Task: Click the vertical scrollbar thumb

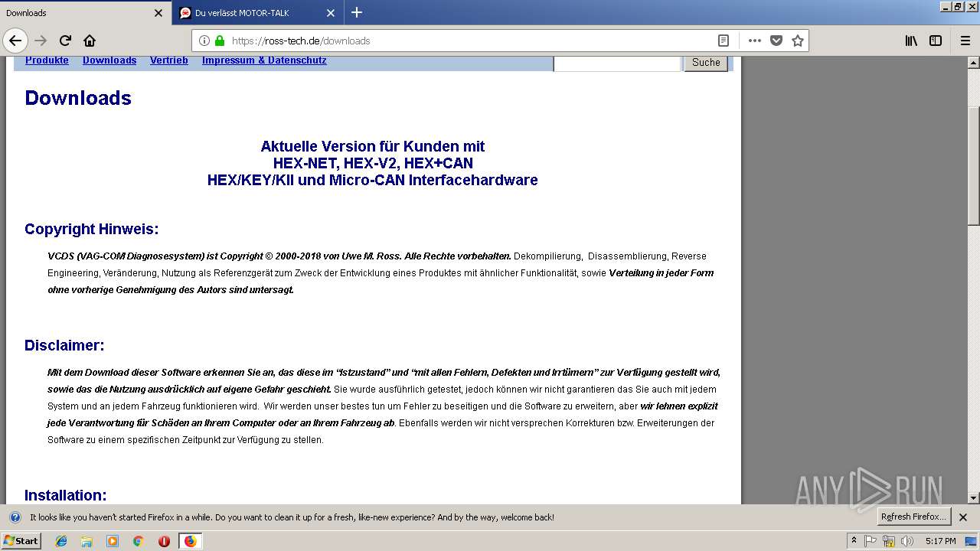Action: click(x=973, y=165)
